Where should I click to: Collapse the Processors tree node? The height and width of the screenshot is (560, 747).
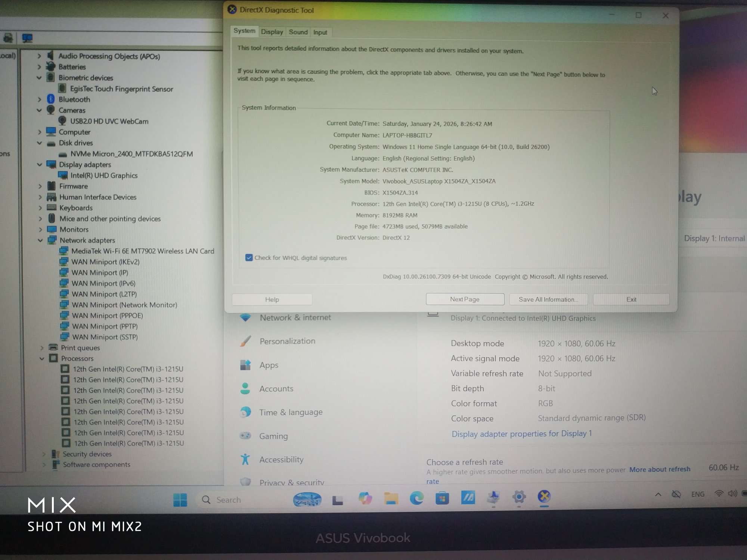click(42, 358)
